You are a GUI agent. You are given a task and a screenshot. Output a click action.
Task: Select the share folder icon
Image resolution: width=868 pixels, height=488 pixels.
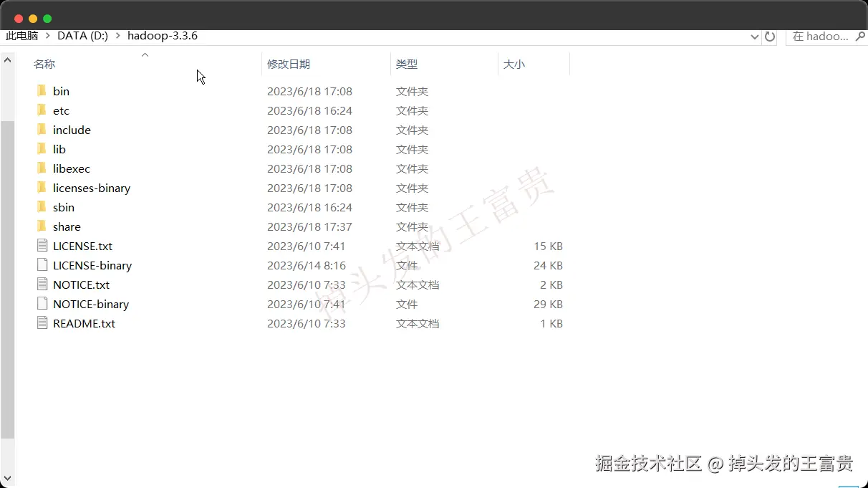(42, 226)
